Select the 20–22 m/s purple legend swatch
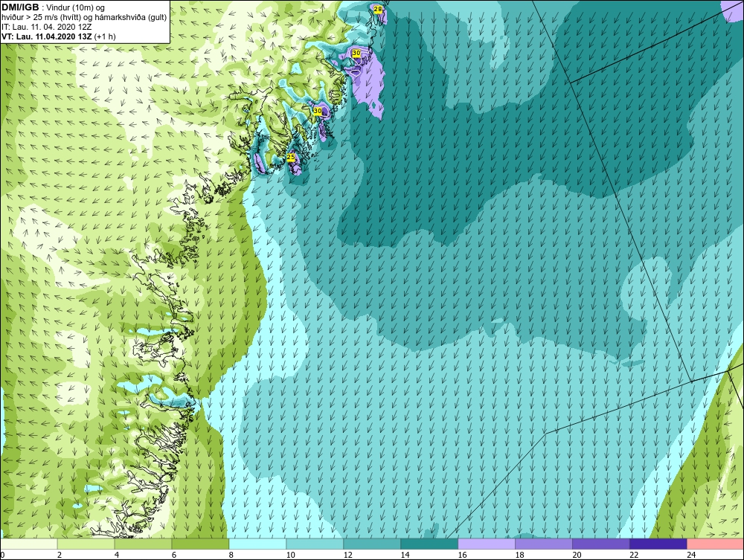The image size is (744, 560). click(600, 544)
